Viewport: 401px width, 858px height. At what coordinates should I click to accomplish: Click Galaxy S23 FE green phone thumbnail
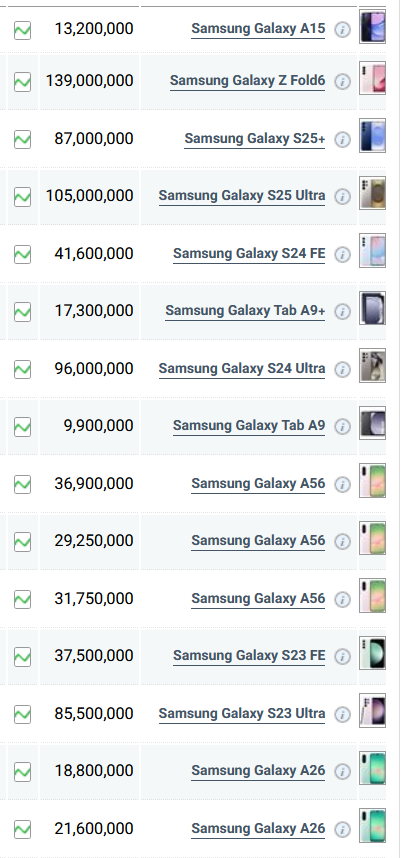(373, 653)
